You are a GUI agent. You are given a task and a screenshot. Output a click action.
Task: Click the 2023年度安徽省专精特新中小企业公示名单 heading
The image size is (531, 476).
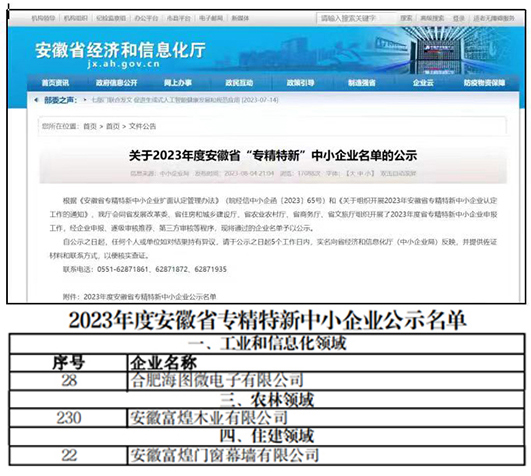point(268,320)
